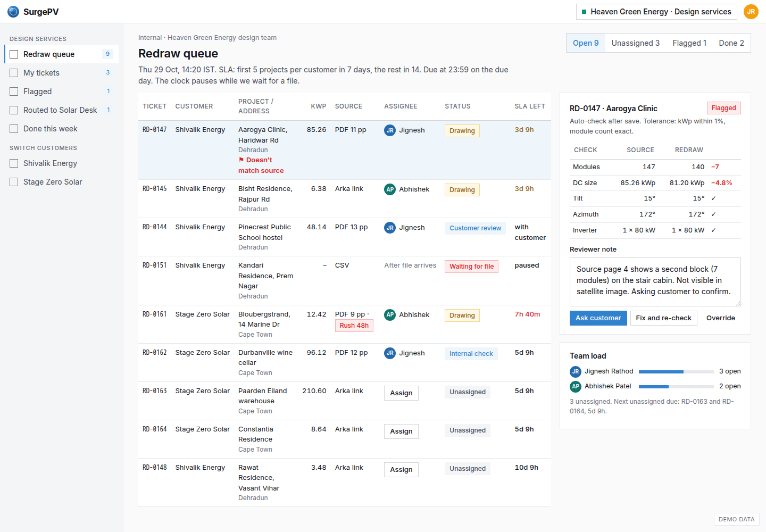Screen dimensions: 766x532
Task: Toggle the Redraw queue checkbox
Action: pos(14,54)
